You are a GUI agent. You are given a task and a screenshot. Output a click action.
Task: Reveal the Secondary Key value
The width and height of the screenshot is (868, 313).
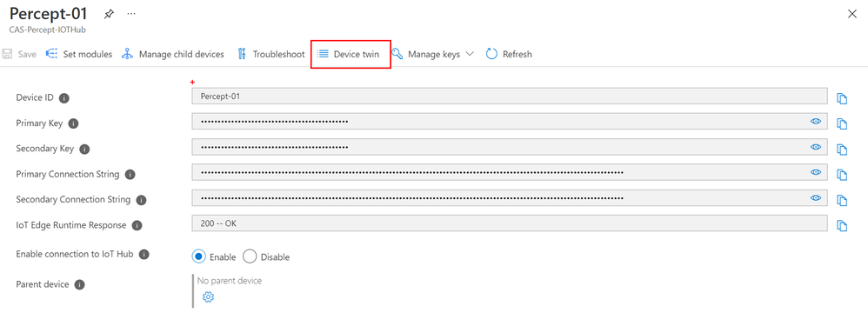816,147
